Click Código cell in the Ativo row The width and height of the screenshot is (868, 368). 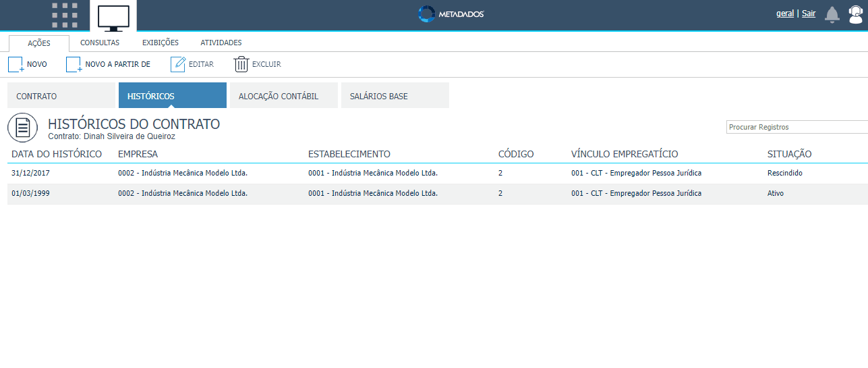(x=500, y=194)
